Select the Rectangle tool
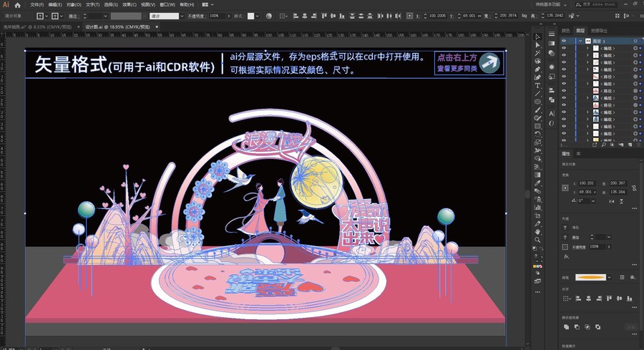The image size is (644, 350). pos(537,126)
